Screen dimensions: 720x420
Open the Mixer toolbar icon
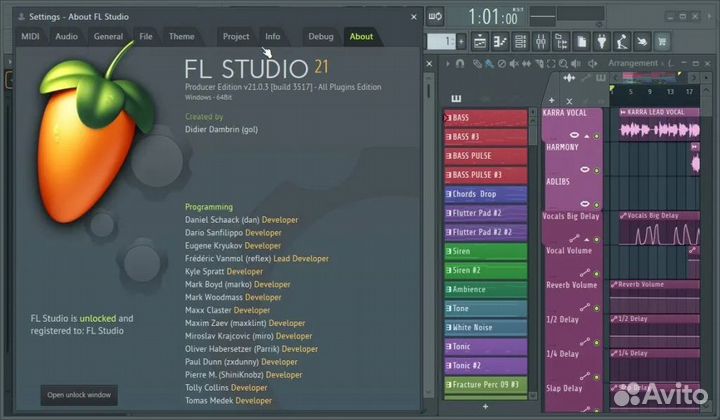coord(541,42)
